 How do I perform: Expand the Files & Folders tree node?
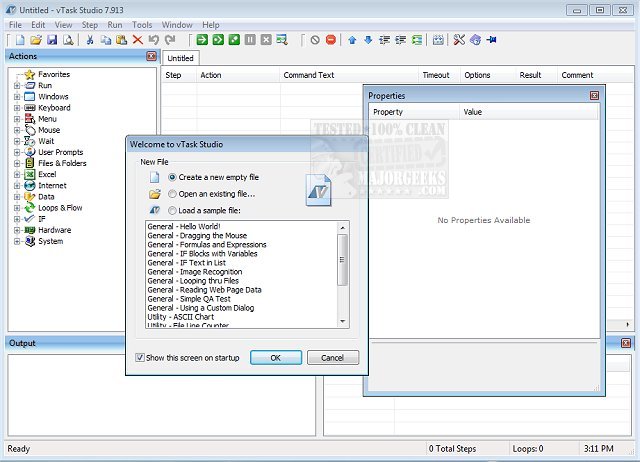pyautogui.click(x=17, y=163)
